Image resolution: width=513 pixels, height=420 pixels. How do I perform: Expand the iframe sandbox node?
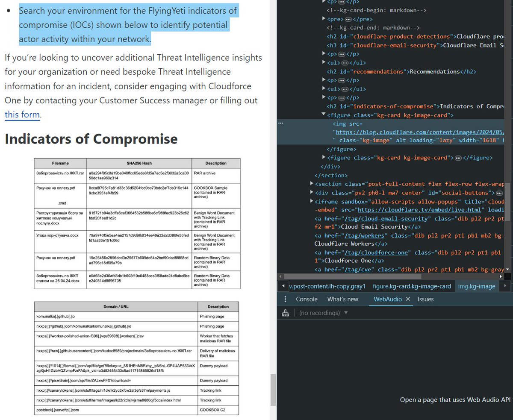(312, 201)
